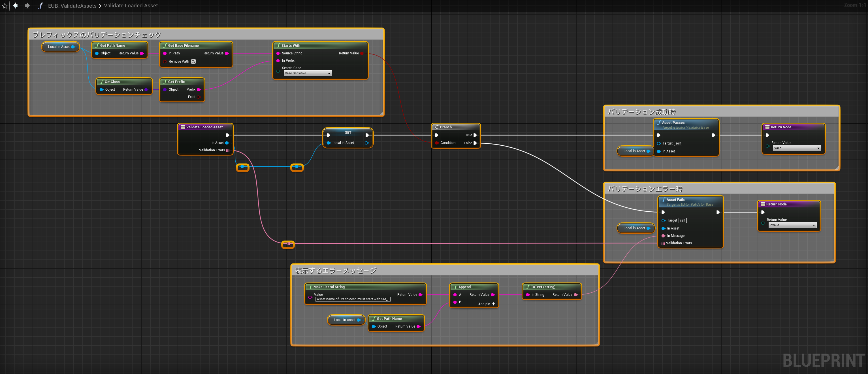Open the Return Value Valid dropdown
This screenshot has height=374, width=868.
797,148
